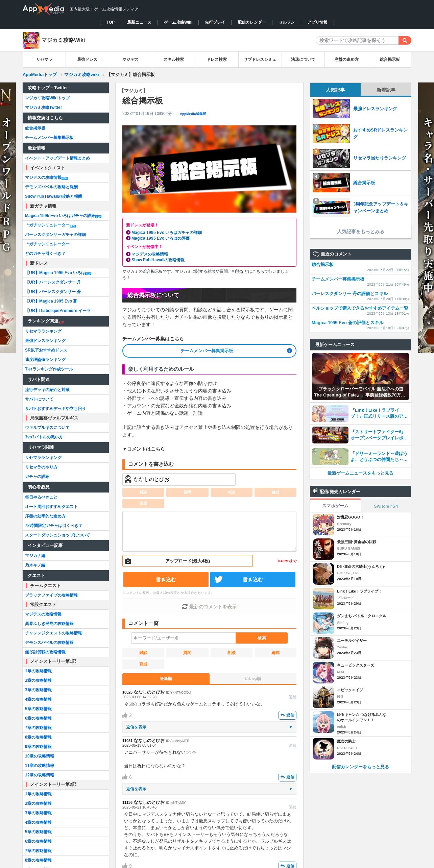The image size is (434, 868).
Task: Switch to 新着記事 tab
Action: (x=386, y=90)
